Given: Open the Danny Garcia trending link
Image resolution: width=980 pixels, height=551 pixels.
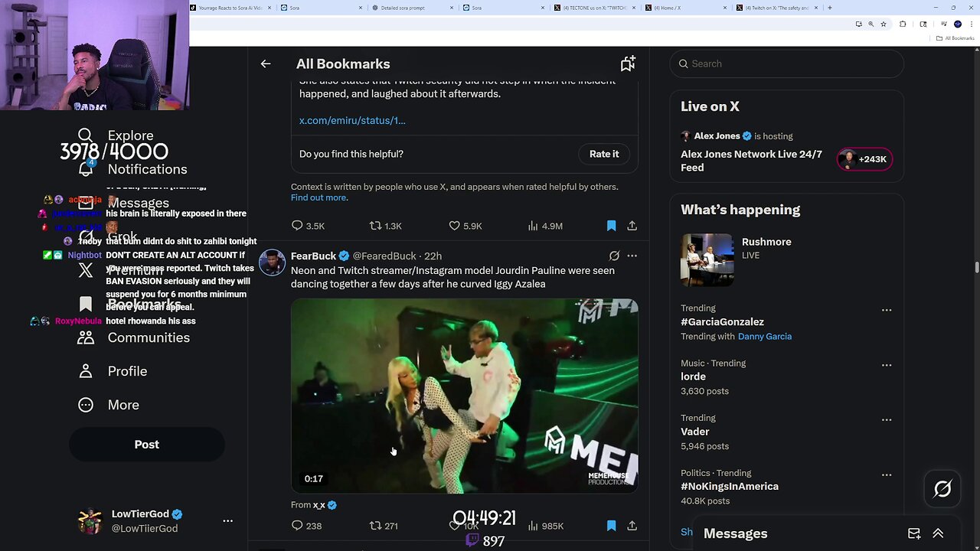Looking at the screenshot, I should 765,337.
